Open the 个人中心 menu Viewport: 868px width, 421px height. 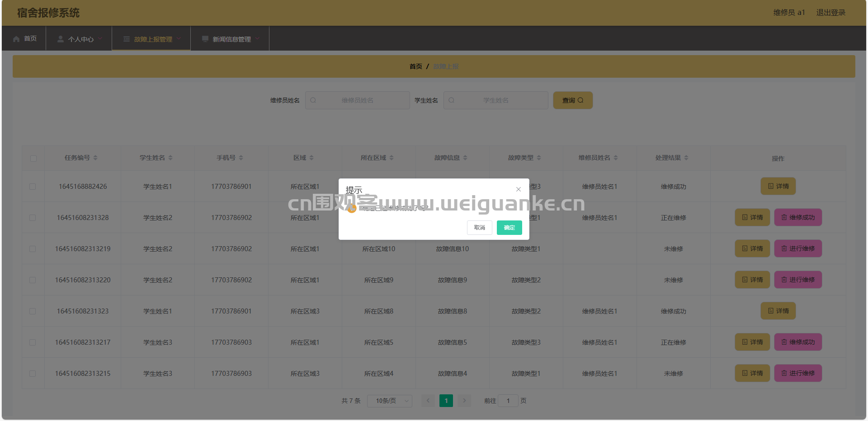pos(79,39)
